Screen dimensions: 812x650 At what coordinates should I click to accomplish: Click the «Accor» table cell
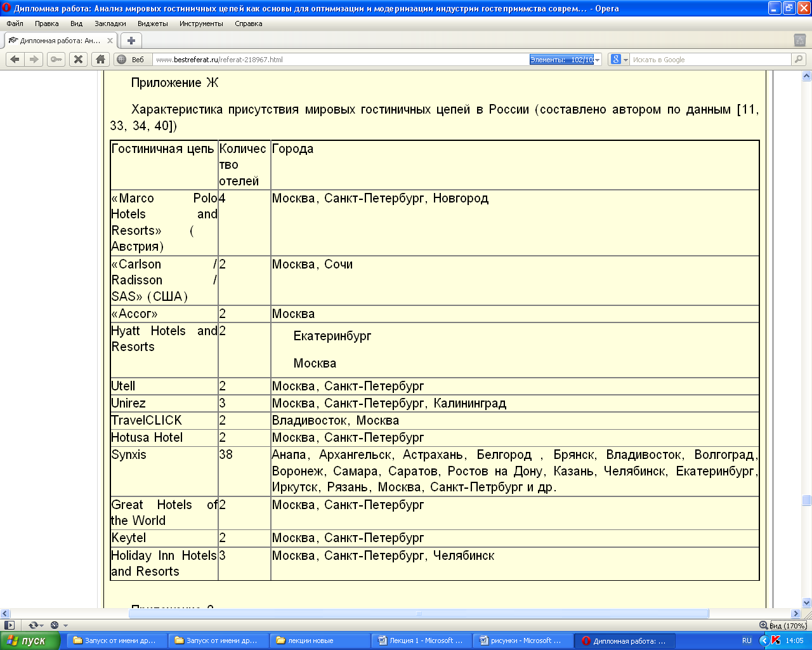(x=164, y=314)
